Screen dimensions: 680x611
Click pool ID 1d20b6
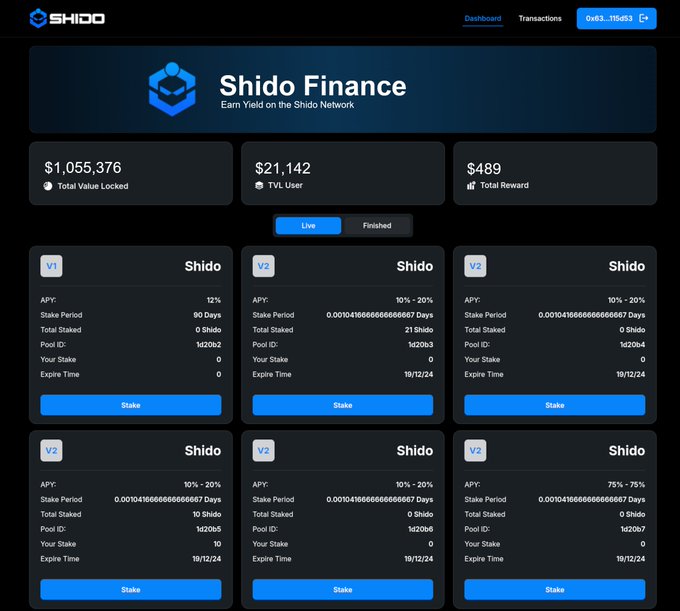click(421, 529)
